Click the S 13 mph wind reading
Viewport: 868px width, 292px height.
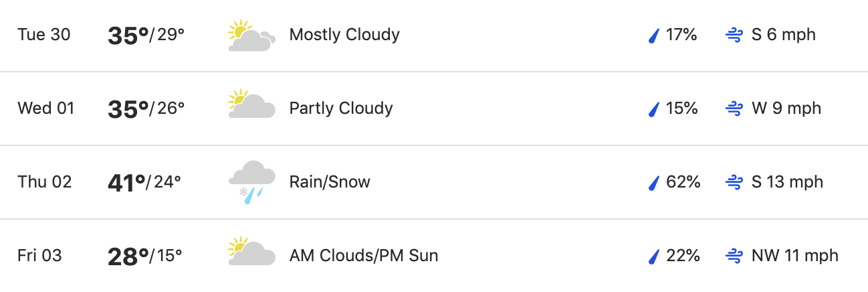(x=787, y=182)
